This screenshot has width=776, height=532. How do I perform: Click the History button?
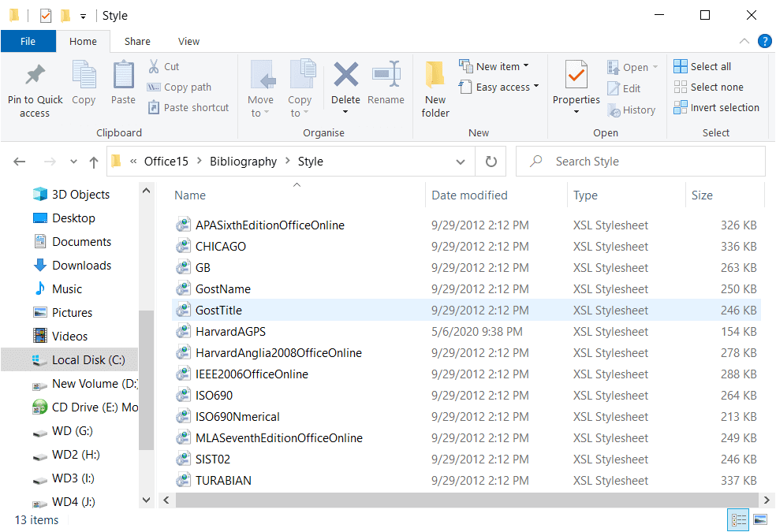[632, 110]
